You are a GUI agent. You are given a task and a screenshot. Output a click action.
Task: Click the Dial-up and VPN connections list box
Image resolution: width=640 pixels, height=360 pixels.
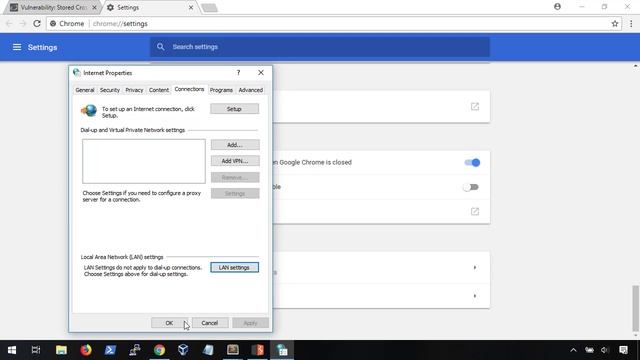pos(144,161)
